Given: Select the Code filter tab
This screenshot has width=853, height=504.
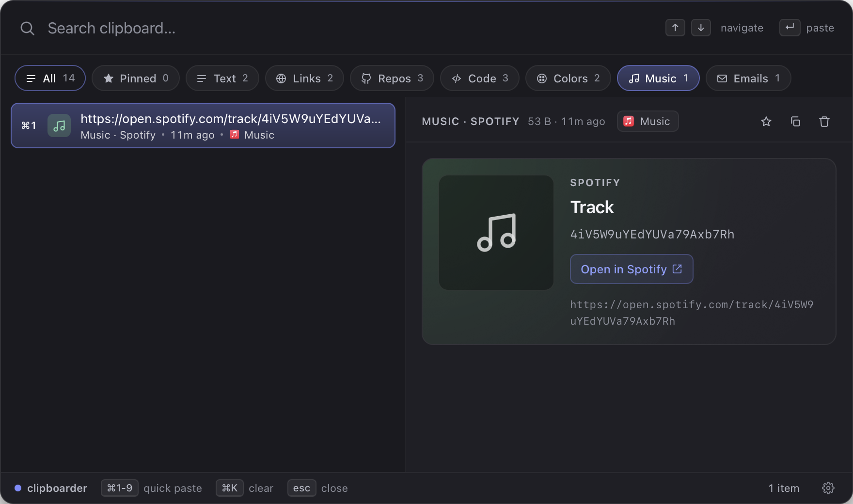Looking at the screenshot, I should pos(480,78).
